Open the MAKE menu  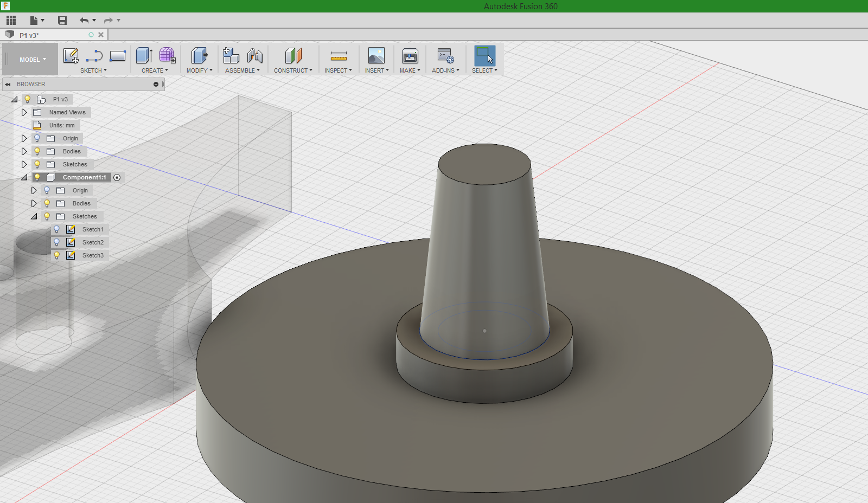410,70
